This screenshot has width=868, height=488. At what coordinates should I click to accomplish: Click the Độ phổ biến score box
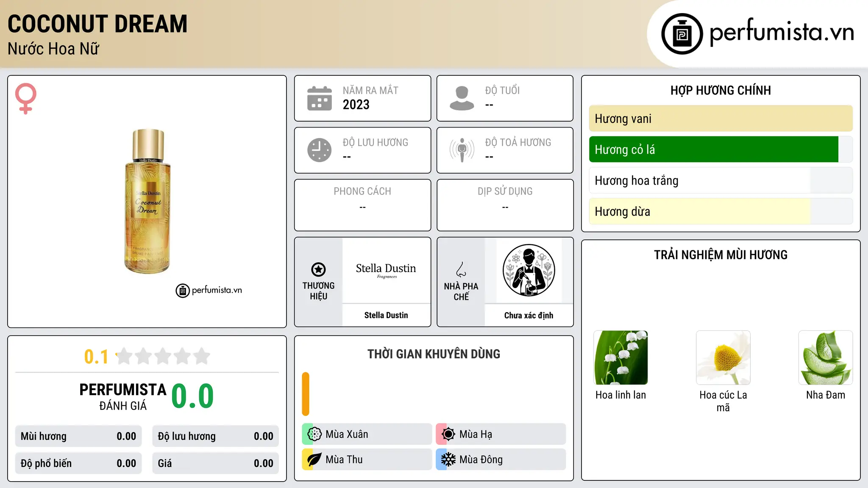tap(78, 463)
